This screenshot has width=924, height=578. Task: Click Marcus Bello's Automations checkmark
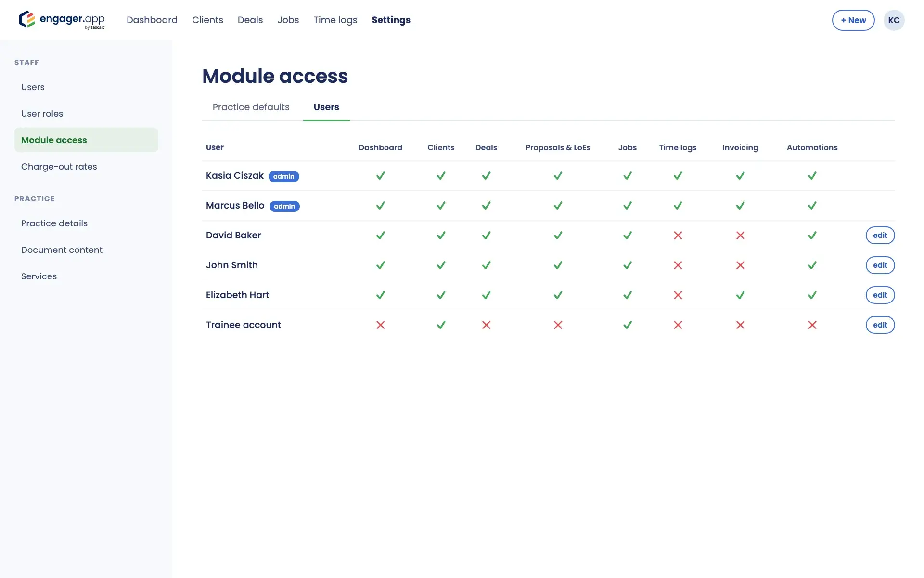[812, 206]
